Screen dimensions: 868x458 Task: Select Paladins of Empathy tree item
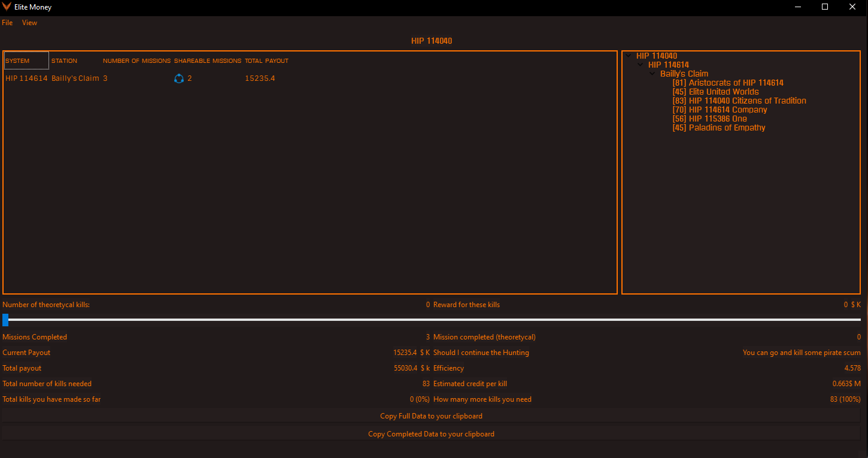(x=719, y=128)
